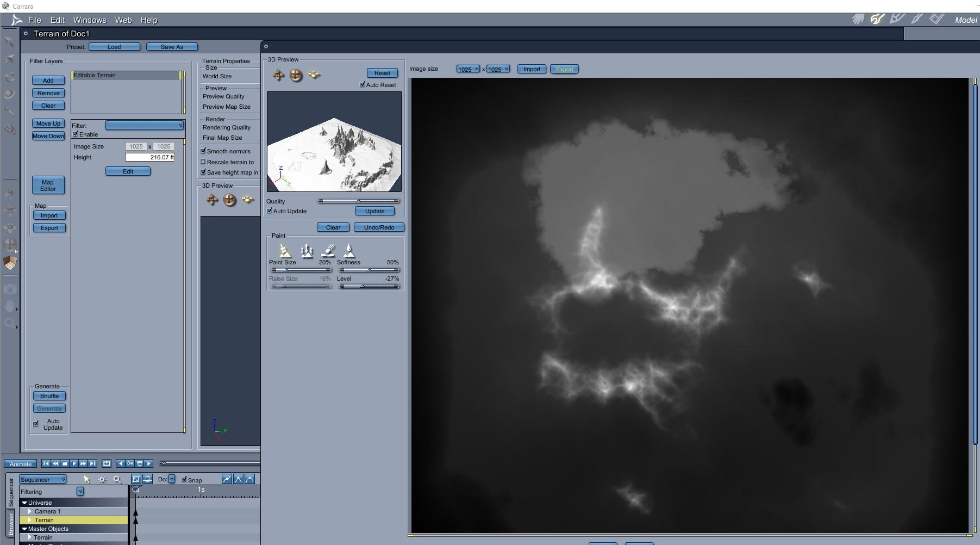This screenshot has width=980, height=545.
Task: Open the Storyboard room pencil icon
Action: pos(897,20)
